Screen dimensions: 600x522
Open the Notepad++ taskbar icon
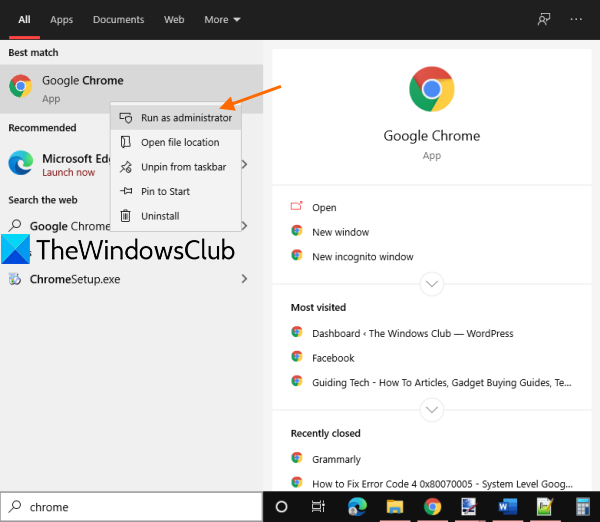(x=545, y=507)
